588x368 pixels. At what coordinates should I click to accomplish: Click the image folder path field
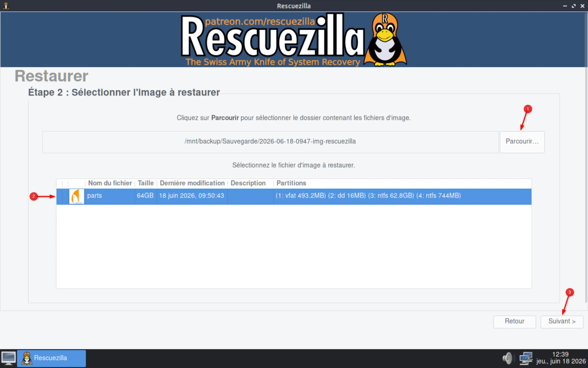point(270,142)
